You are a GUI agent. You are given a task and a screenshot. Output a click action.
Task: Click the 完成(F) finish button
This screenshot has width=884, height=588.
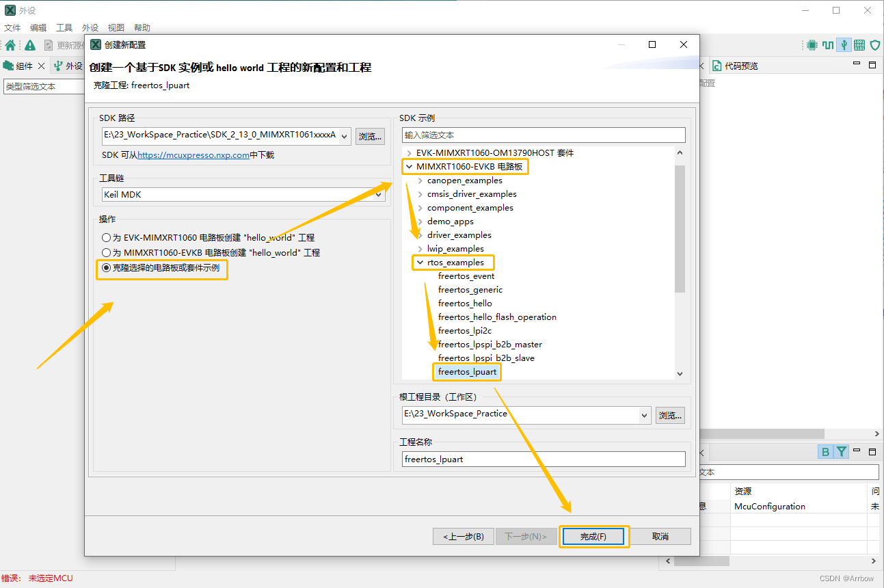click(593, 537)
